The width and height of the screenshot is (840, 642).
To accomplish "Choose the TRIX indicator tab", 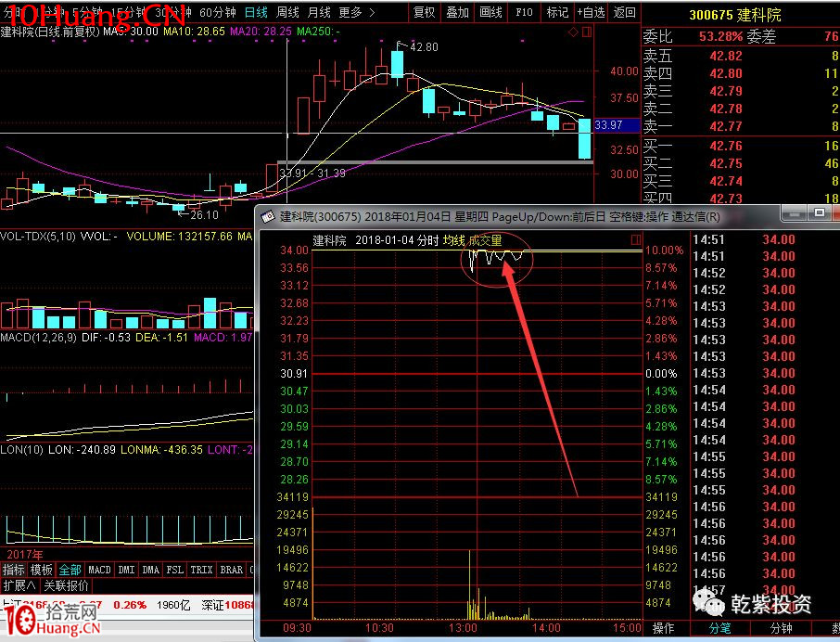I will coord(201,570).
